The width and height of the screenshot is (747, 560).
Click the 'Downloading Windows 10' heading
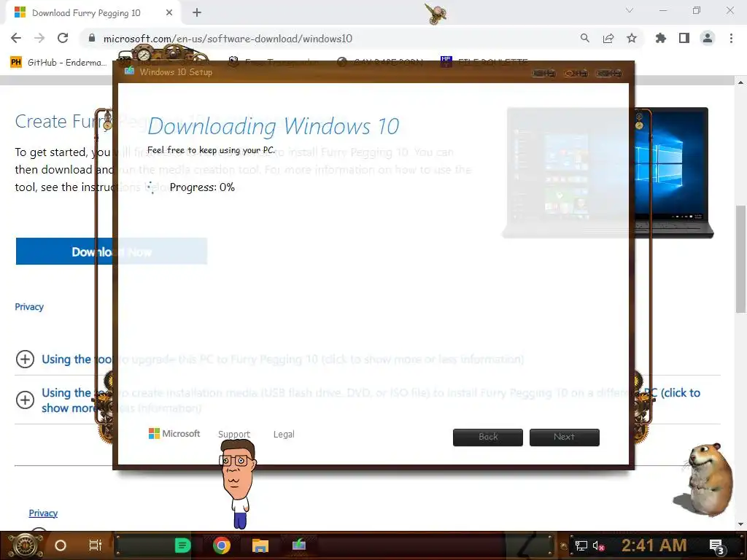tap(273, 127)
